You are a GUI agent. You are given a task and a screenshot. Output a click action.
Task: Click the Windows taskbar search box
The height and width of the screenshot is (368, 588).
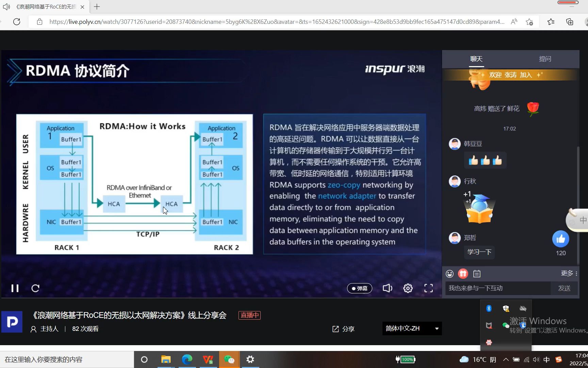click(x=67, y=359)
